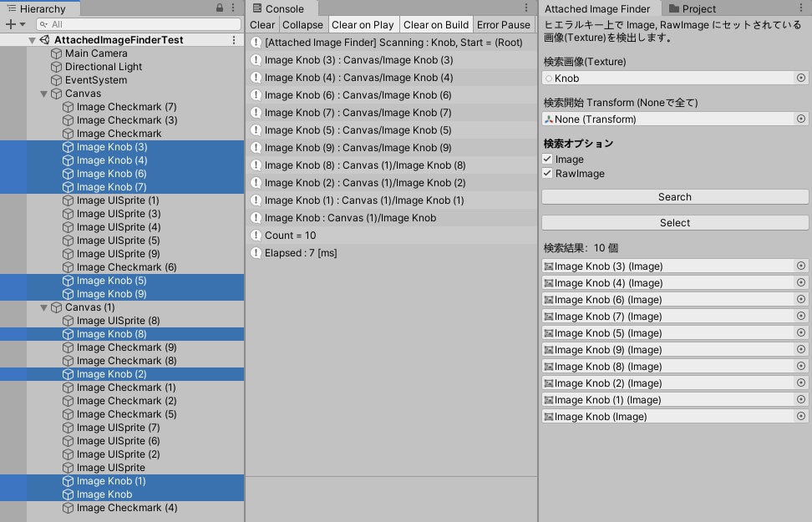The height and width of the screenshot is (522, 812).
Task: Toggle Error Pause in the Console
Action: pos(503,24)
